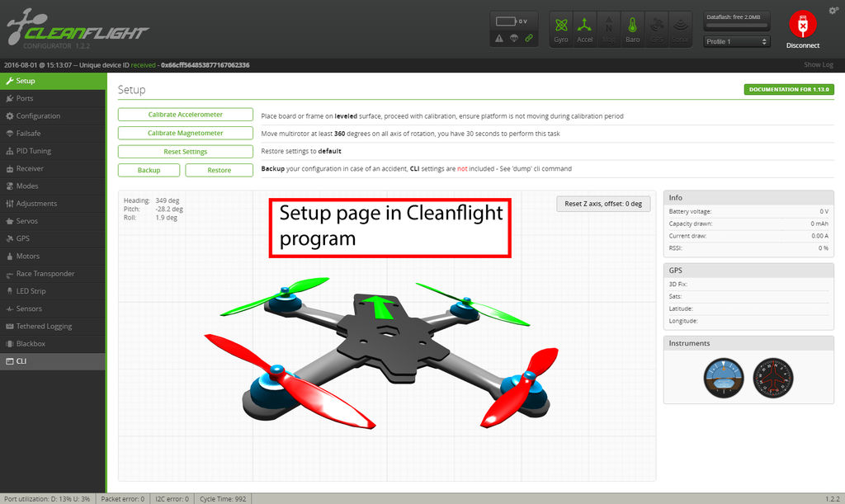
Task: Click the Latitude row in GPS panel
Action: tap(748, 309)
